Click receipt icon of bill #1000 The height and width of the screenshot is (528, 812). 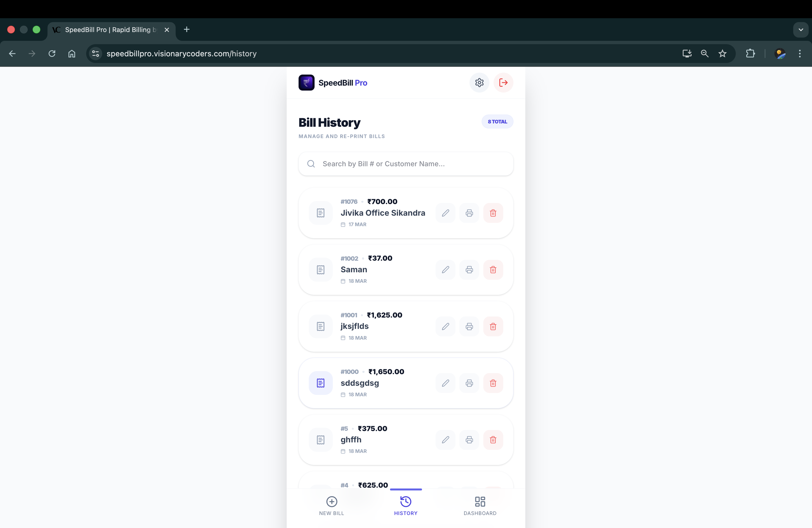321,383
